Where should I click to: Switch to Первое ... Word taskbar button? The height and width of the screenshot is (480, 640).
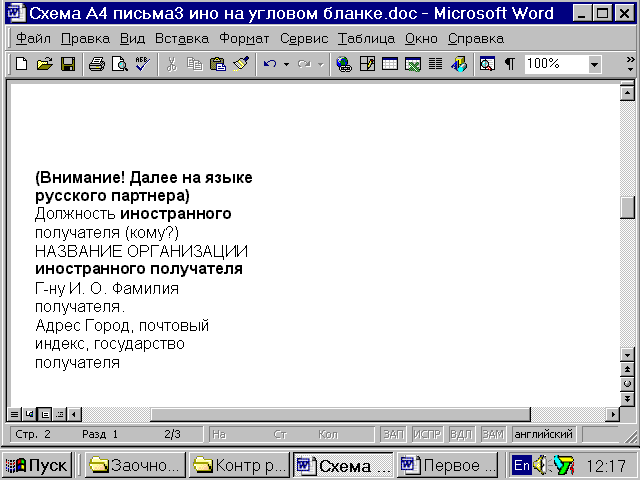[448, 465]
